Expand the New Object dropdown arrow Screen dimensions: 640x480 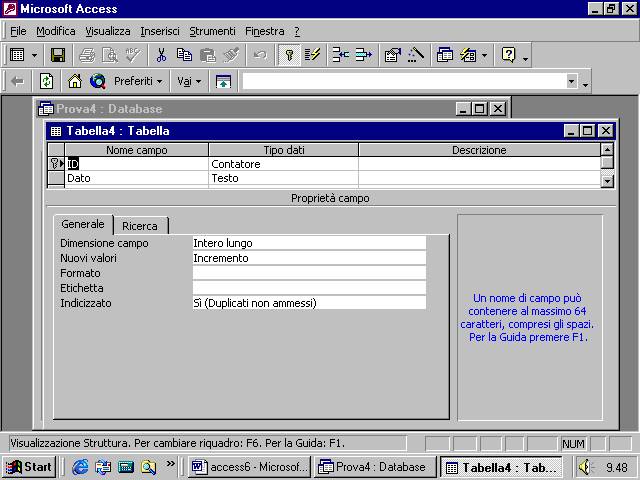(x=484, y=55)
